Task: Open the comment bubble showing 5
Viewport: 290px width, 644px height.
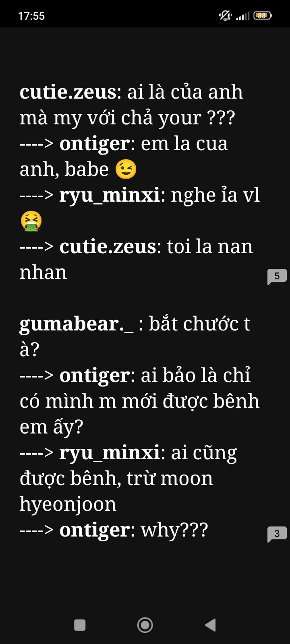Action: (277, 277)
